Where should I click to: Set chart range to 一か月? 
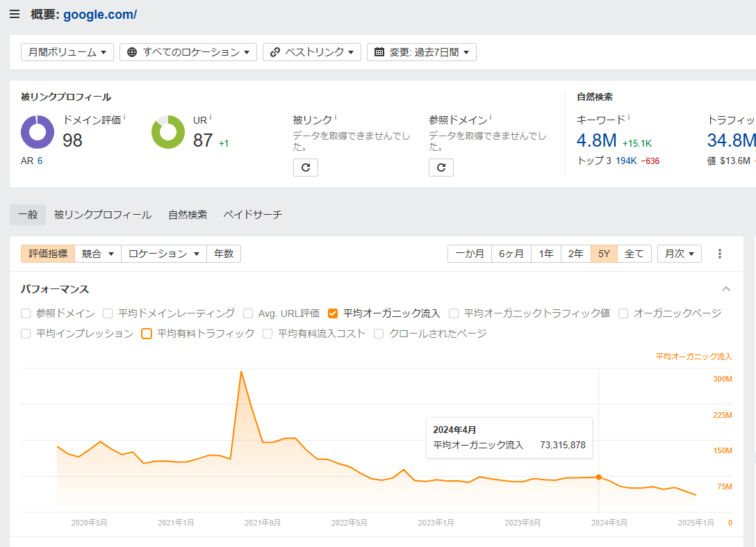(x=470, y=254)
